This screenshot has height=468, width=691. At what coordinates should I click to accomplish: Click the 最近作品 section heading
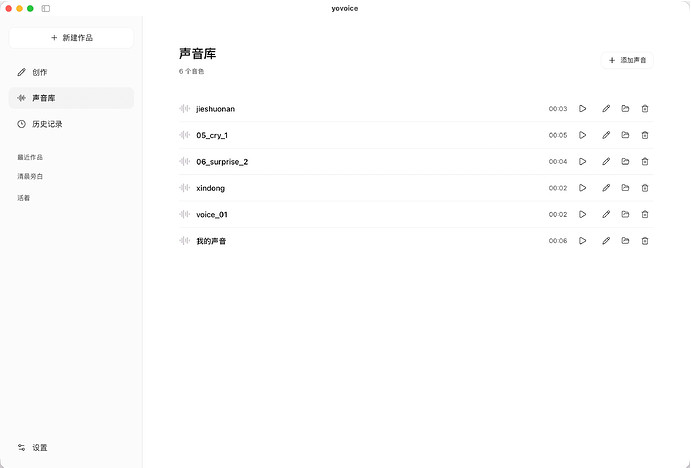pos(30,157)
